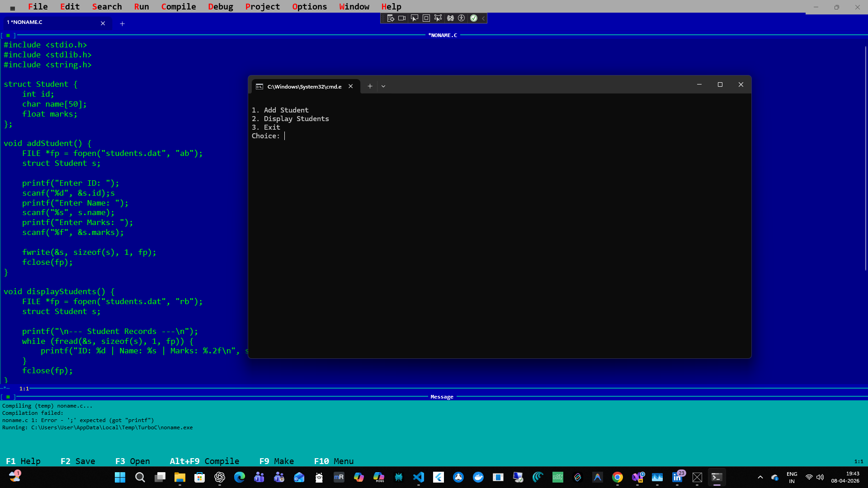Open the File menu

(x=38, y=7)
